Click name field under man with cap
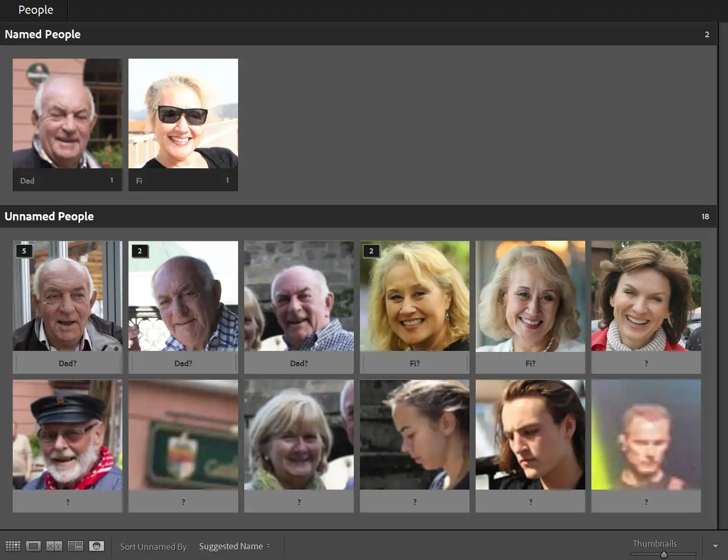 coord(67,502)
